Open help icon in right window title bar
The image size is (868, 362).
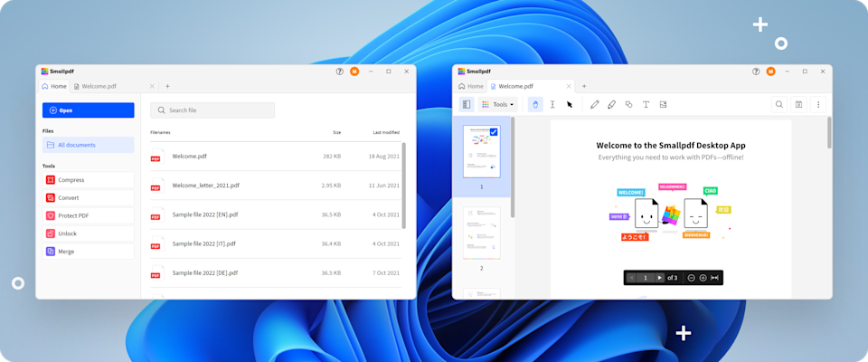756,71
